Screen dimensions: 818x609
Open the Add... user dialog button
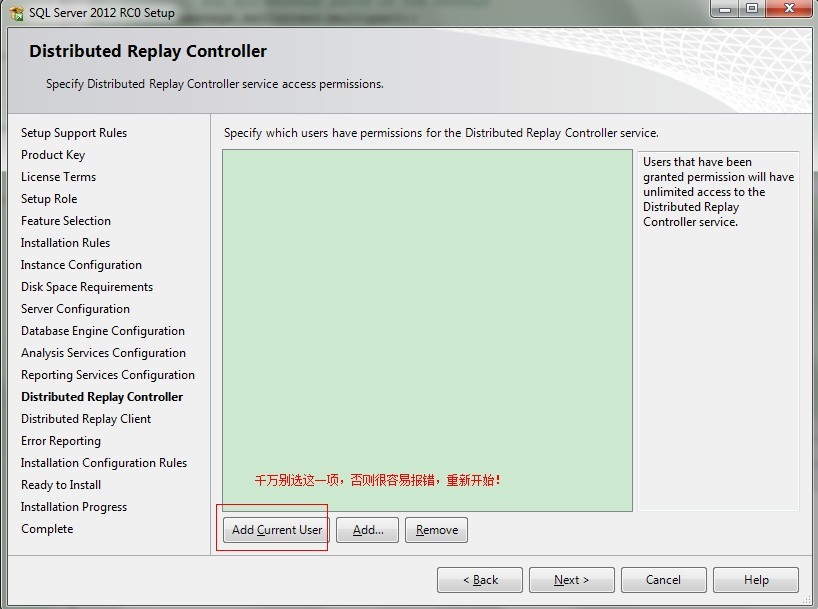pyautogui.click(x=367, y=530)
